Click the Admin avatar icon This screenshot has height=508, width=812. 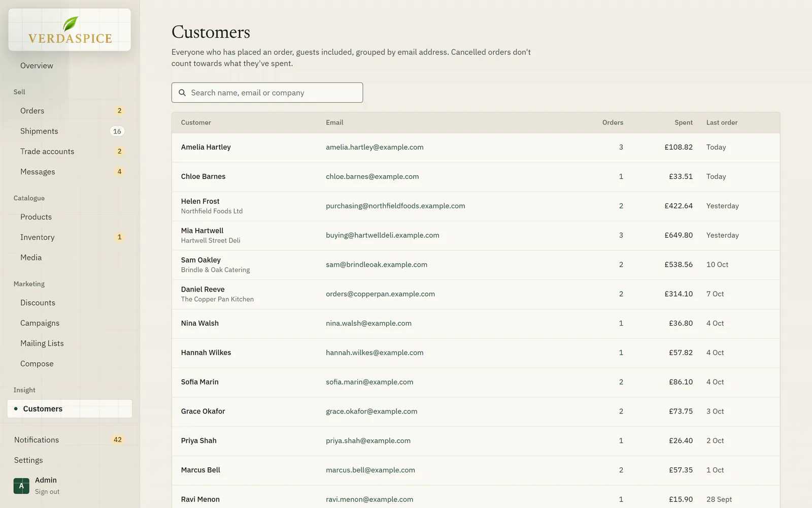21,486
